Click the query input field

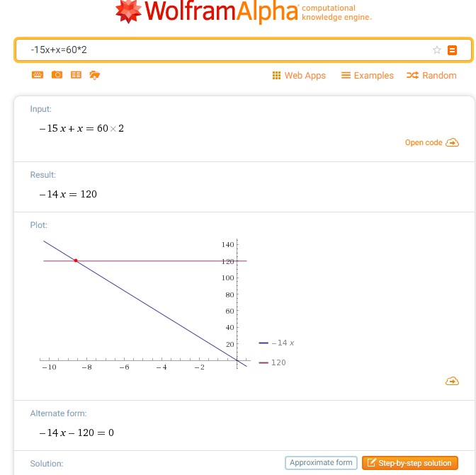tap(227, 50)
